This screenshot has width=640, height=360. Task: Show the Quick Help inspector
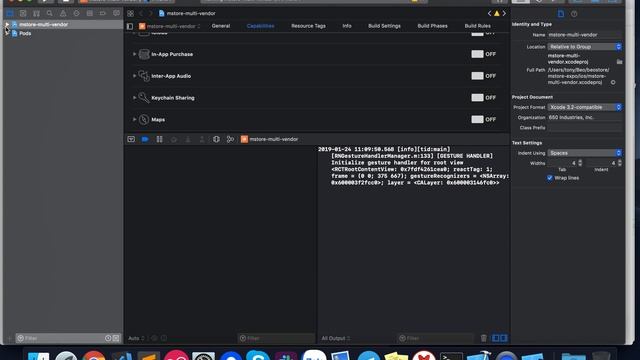tap(574, 14)
